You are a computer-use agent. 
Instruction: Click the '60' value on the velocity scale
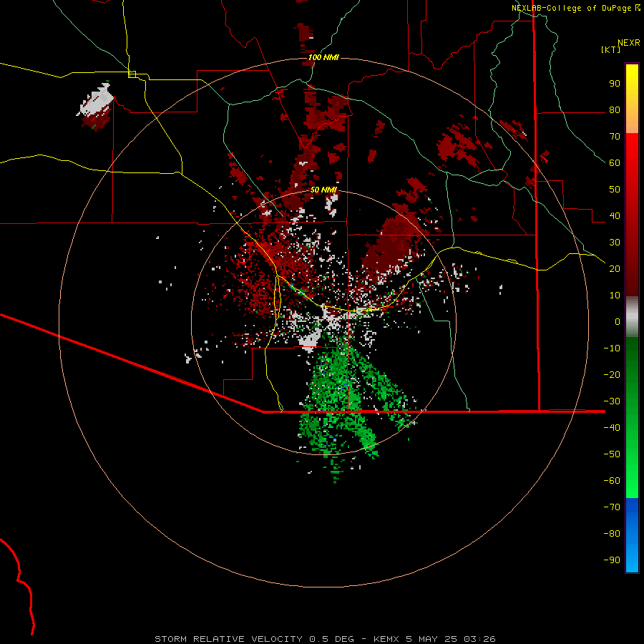pos(615,162)
